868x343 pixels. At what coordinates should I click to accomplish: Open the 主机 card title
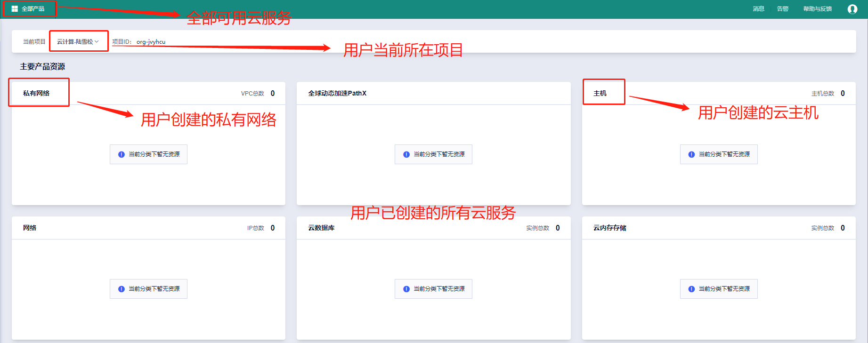coord(600,93)
